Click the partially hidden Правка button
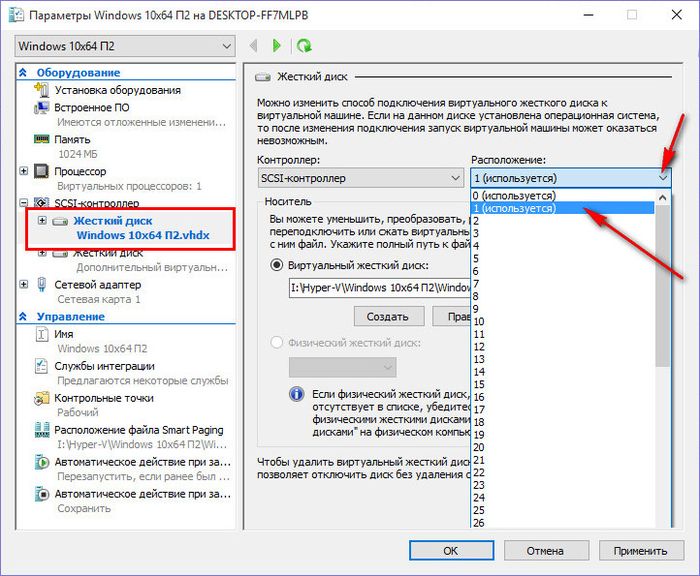The width and height of the screenshot is (700, 576). (452, 316)
